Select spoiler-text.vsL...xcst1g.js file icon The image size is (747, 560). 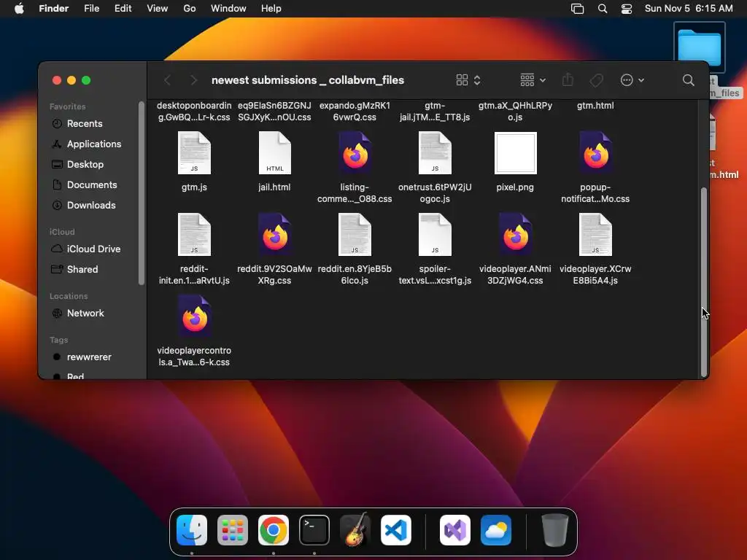[435, 234]
